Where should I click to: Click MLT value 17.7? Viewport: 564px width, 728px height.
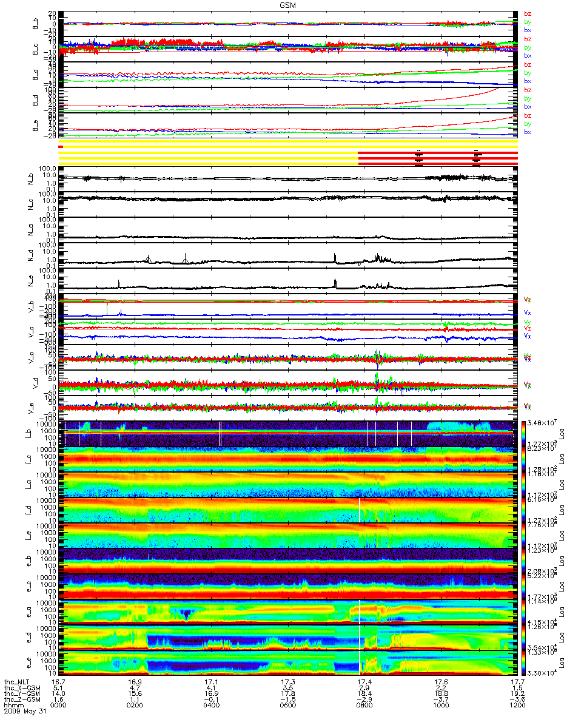(517, 681)
